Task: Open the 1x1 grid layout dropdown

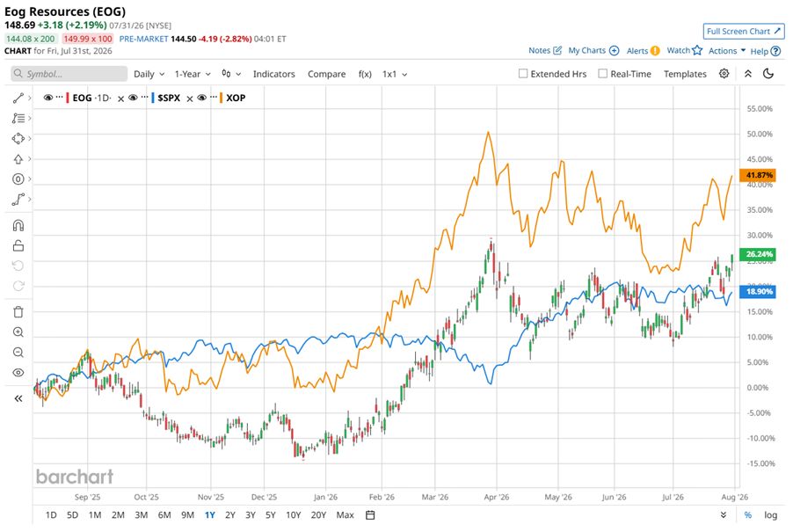Action: click(x=395, y=74)
